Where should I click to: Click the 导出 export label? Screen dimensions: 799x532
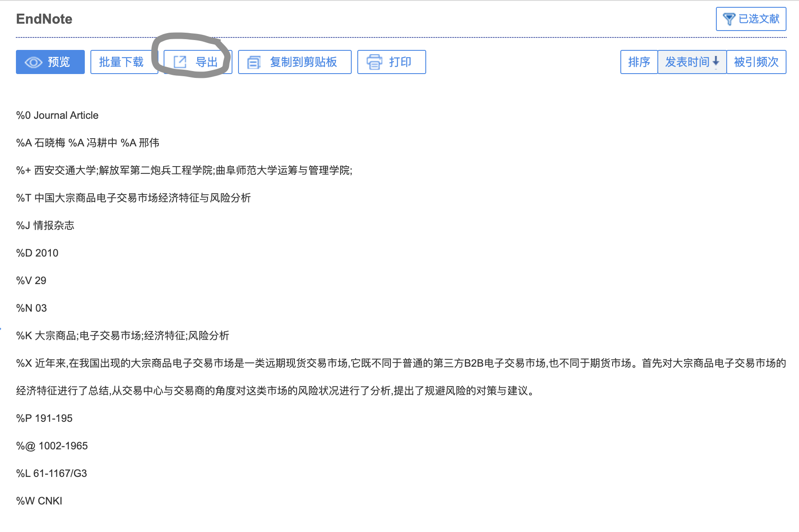[x=207, y=62]
